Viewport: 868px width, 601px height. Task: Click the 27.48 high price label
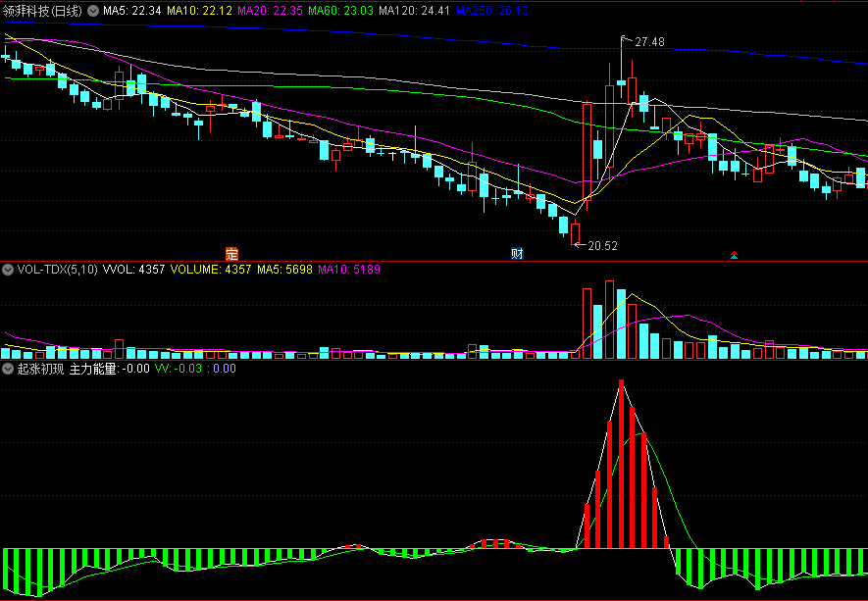(649, 42)
